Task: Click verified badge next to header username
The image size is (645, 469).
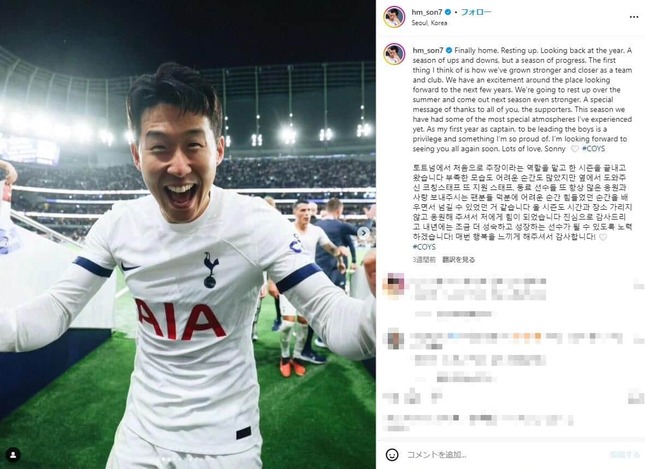Action: click(448, 12)
